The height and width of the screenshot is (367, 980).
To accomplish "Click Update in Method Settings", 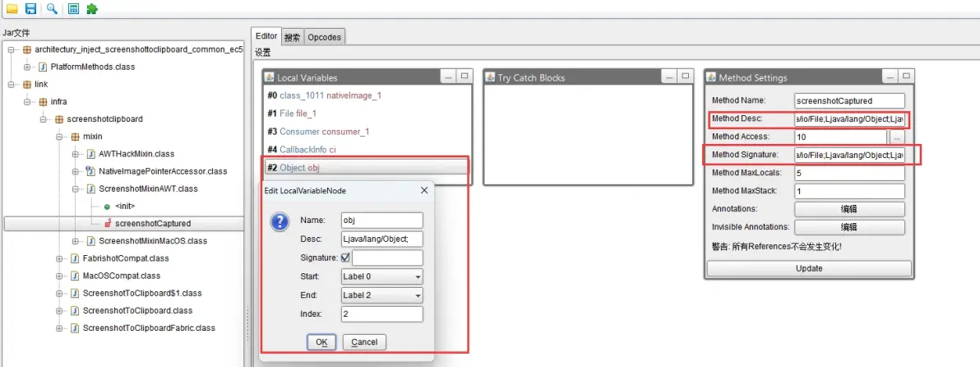I will click(x=809, y=268).
